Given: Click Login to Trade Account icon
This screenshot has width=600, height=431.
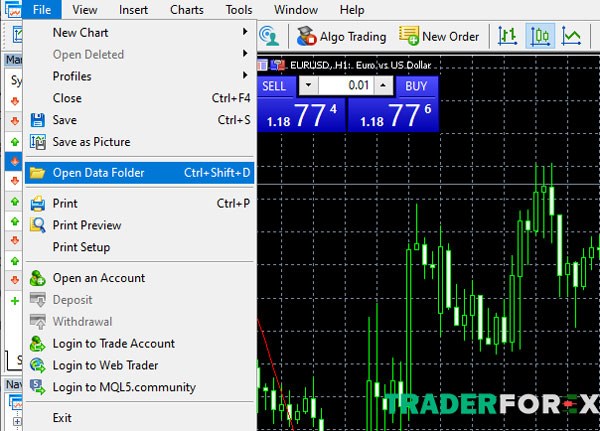Looking at the screenshot, I should 38,344.
